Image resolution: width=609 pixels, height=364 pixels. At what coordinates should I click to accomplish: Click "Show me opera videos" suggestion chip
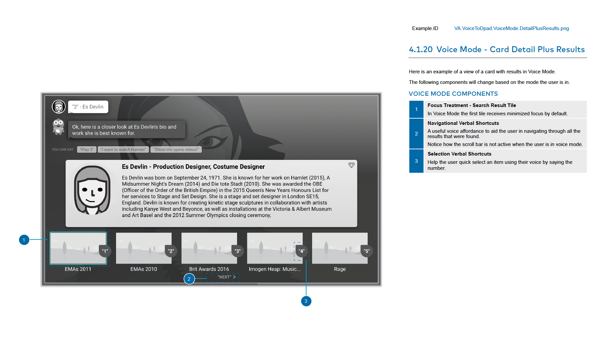176,150
